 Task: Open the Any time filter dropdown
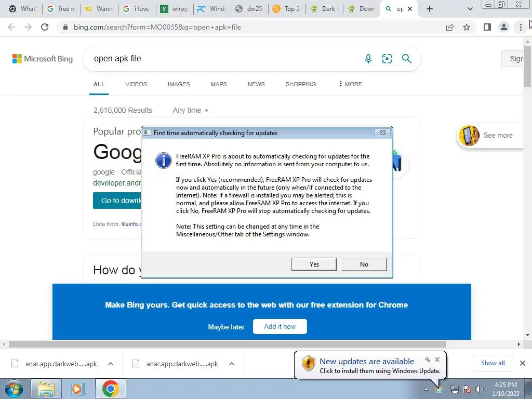coord(190,110)
